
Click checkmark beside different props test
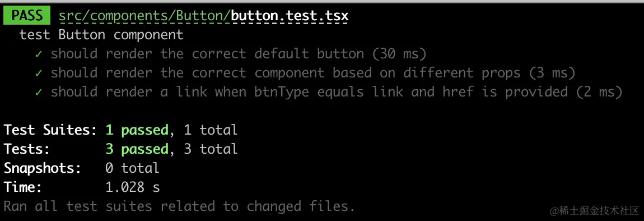(39, 73)
